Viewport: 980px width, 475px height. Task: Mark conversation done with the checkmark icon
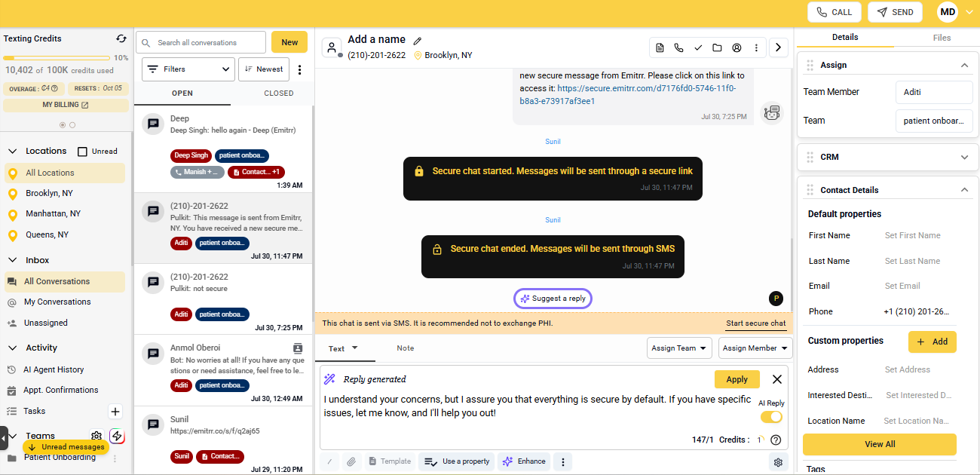coord(698,47)
